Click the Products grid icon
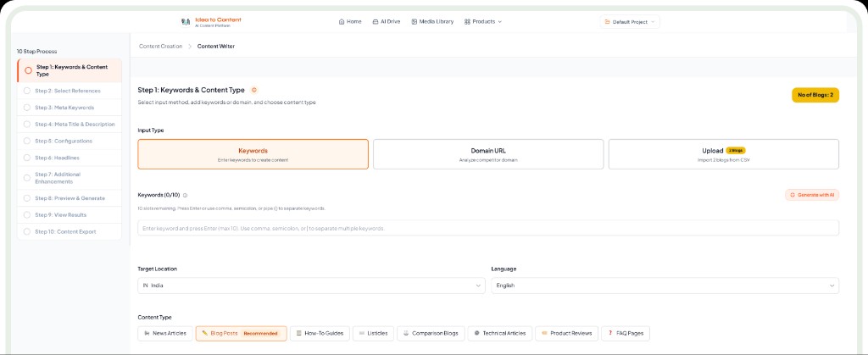The height and width of the screenshot is (355, 868). pyautogui.click(x=467, y=21)
